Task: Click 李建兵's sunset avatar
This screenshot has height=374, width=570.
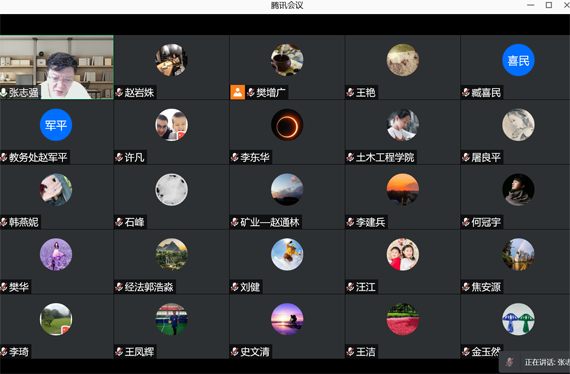Action: (x=403, y=190)
